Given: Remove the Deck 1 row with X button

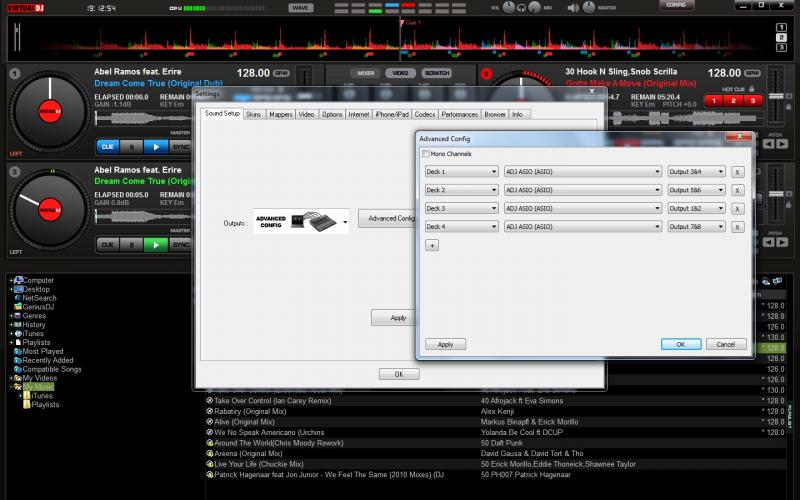Looking at the screenshot, I should point(737,172).
